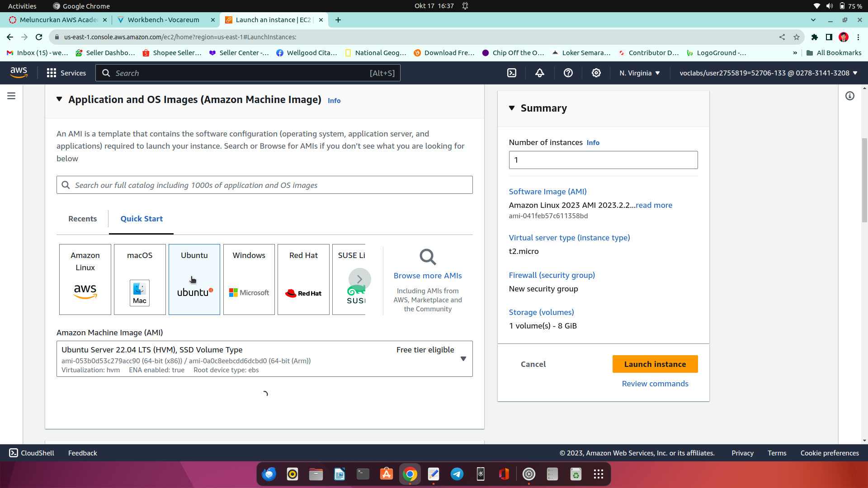Viewport: 868px width, 488px height.
Task: Open CloudShell from top navigation icon
Action: point(511,73)
